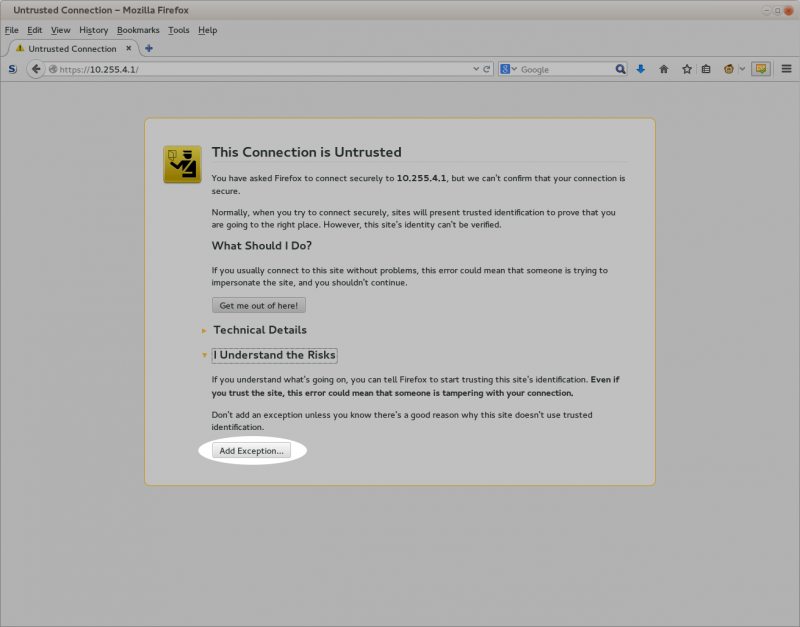Bookmark this page with star icon
Viewport: 800px width, 627px height.
(686, 69)
